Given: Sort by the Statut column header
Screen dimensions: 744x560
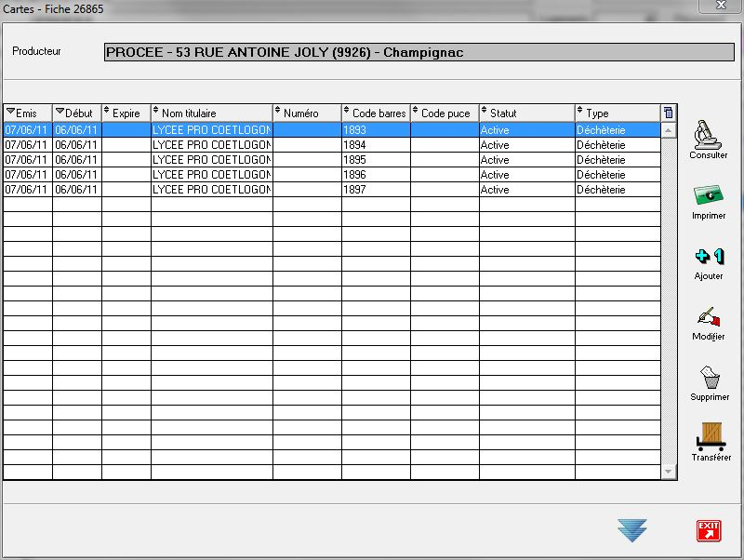Looking at the screenshot, I should 527,113.
